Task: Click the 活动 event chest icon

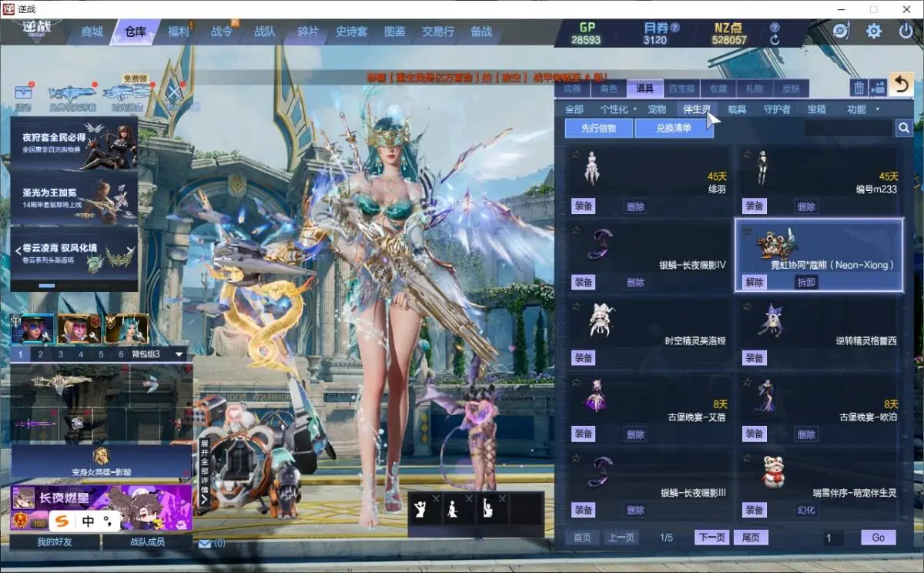Action: point(24,93)
